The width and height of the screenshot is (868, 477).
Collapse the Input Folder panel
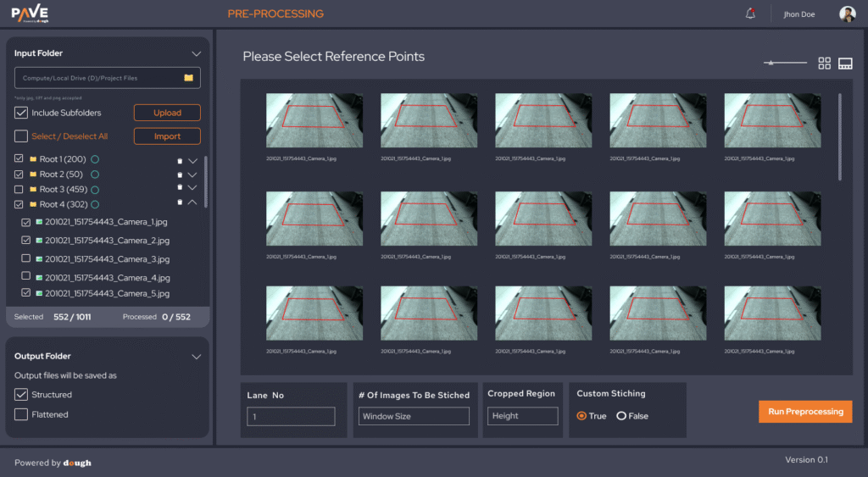(196, 53)
